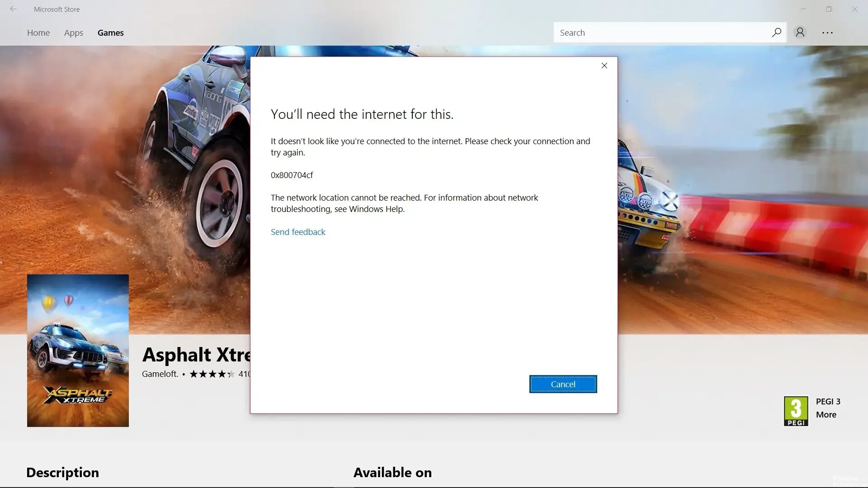Screen dimensions: 868x488
Task: Go to the Home tab
Action: (x=38, y=33)
